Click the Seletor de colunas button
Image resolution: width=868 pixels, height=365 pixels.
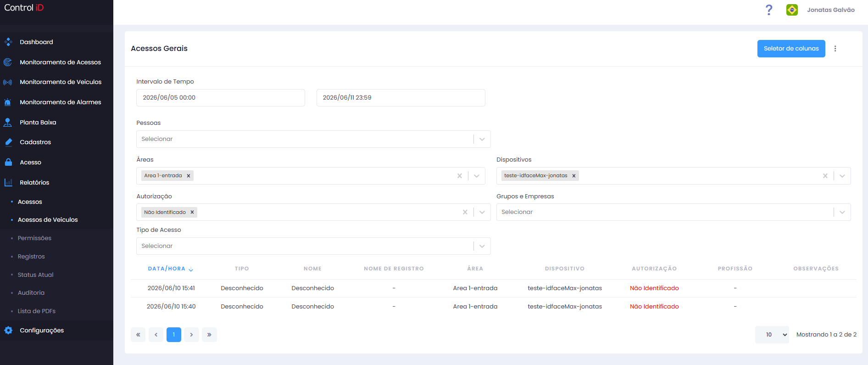(791, 49)
